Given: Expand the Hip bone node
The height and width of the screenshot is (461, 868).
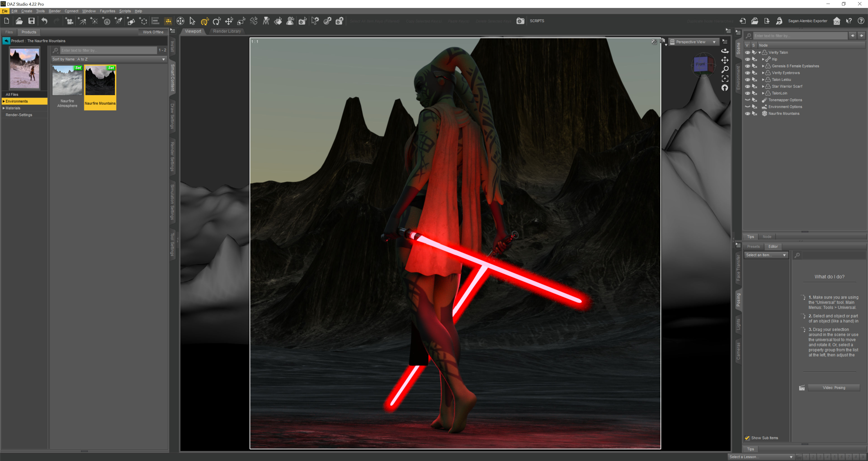Looking at the screenshot, I should (x=763, y=59).
